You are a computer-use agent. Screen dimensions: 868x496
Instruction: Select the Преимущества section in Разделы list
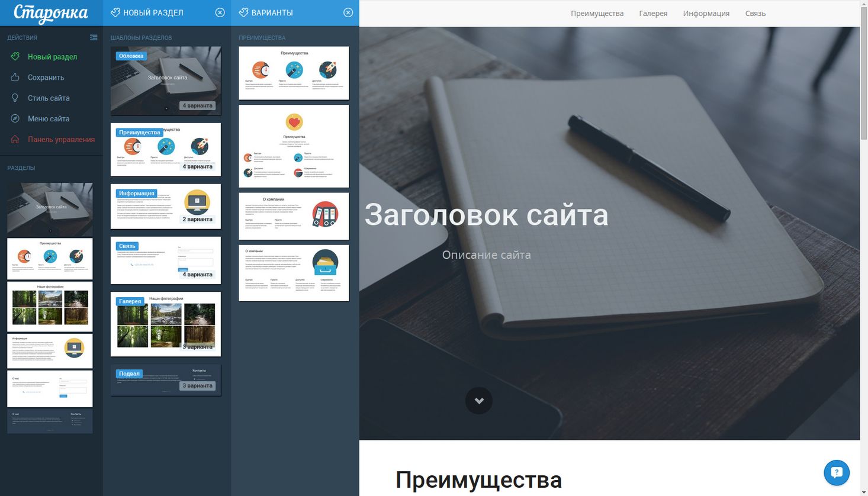(50, 259)
